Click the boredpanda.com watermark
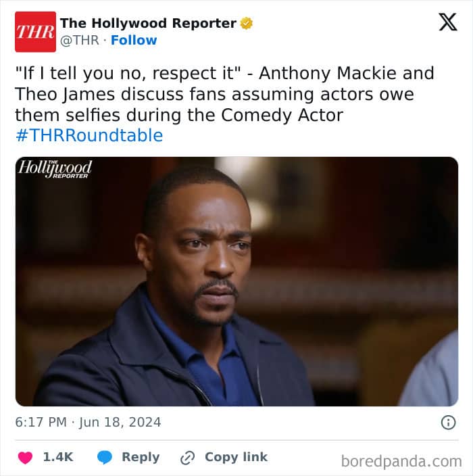Viewport: 473px width, 476px height. point(401,461)
